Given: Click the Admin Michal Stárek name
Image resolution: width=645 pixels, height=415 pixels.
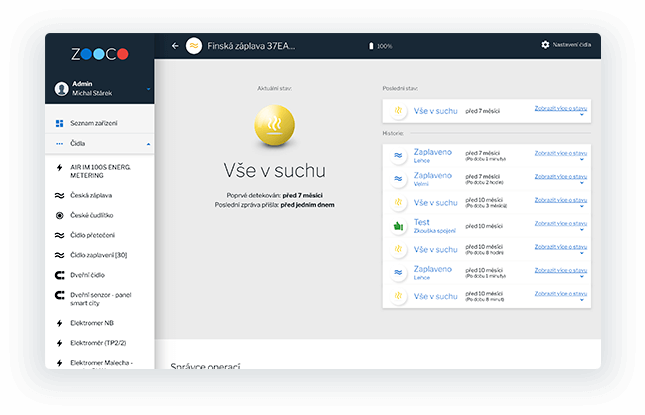Looking at the screenshot, I should tap(92, 88).
